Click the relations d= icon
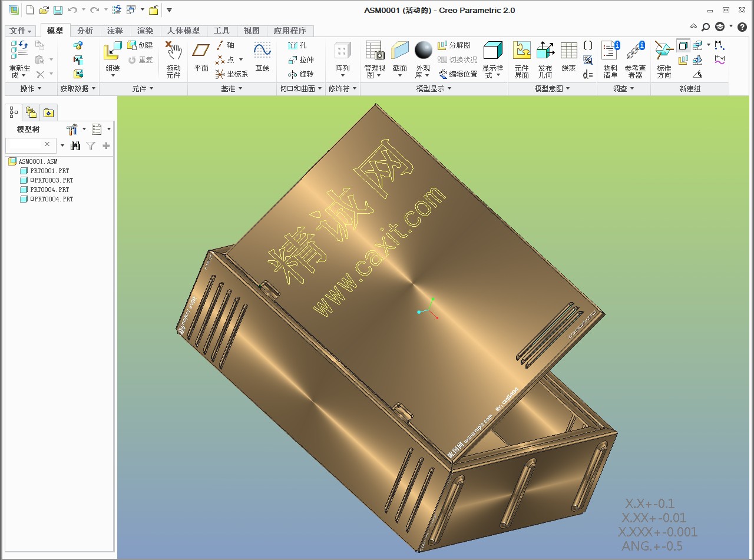Screen dimensions: 754x560 [588, 75]
